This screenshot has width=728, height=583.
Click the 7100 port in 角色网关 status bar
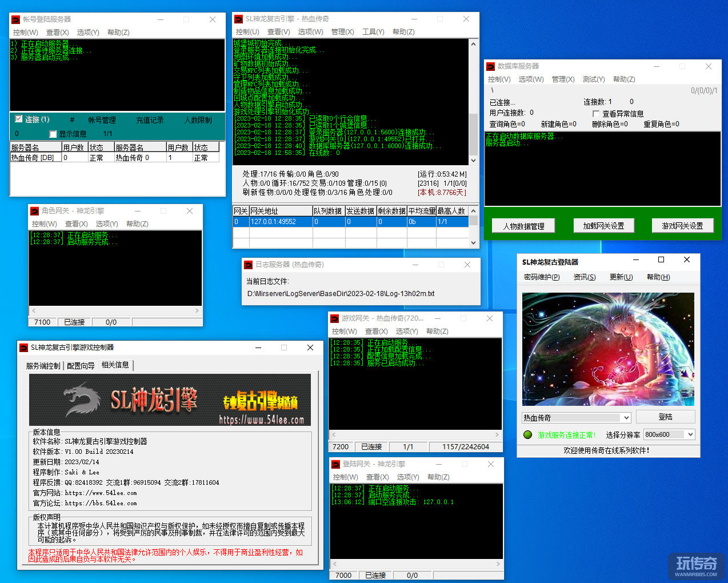(x=42, y=322)
